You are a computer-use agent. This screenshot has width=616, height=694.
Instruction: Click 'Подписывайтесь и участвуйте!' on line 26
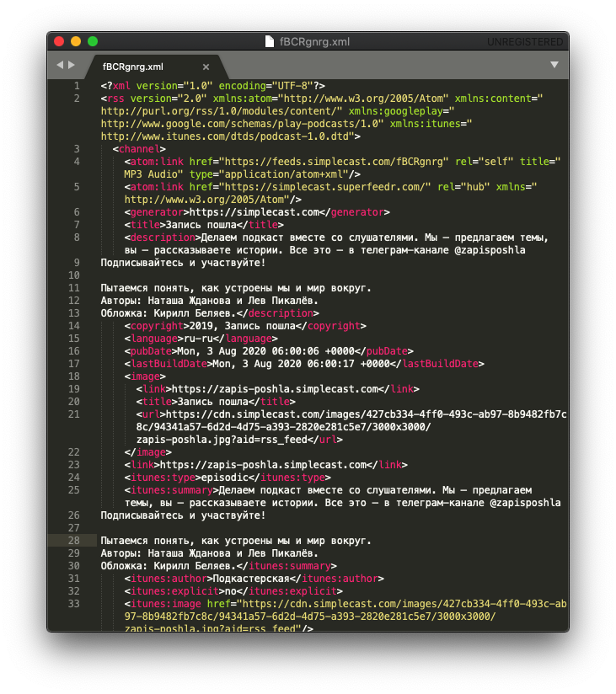(183, 515)
